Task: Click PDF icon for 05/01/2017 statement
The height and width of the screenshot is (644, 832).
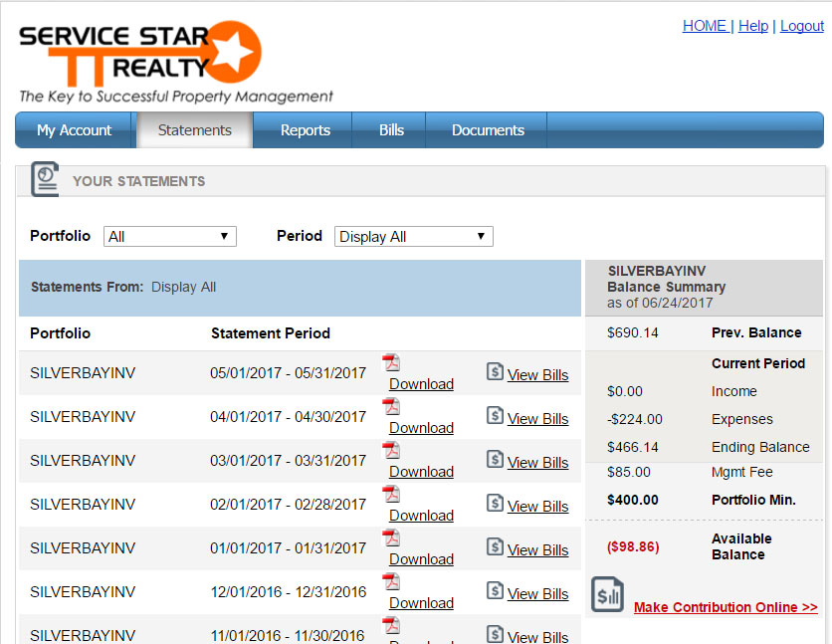Action: [x=391, y=363]
